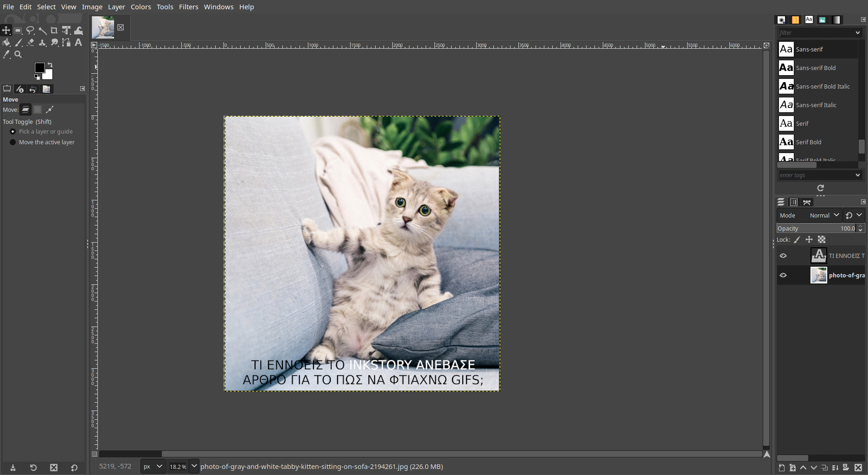Click the font filter input field
Image resolution: width=868 pixels, height=475 pixels.
815,32
